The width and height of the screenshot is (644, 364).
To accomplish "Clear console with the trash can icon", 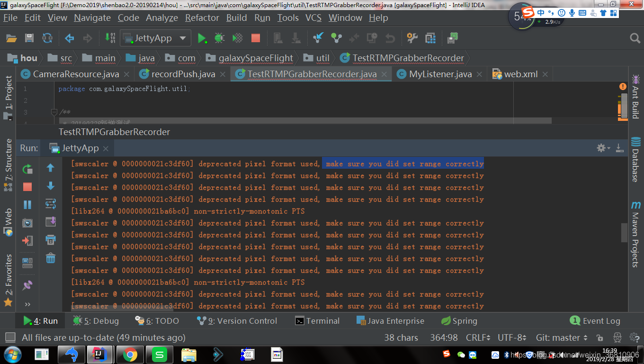I will click(51, 258).
